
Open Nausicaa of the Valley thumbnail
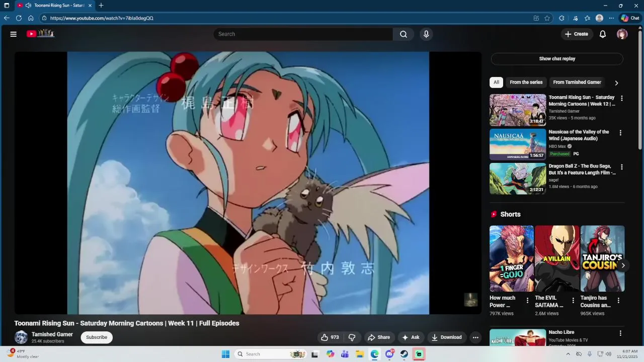click(x=518, y=144)
